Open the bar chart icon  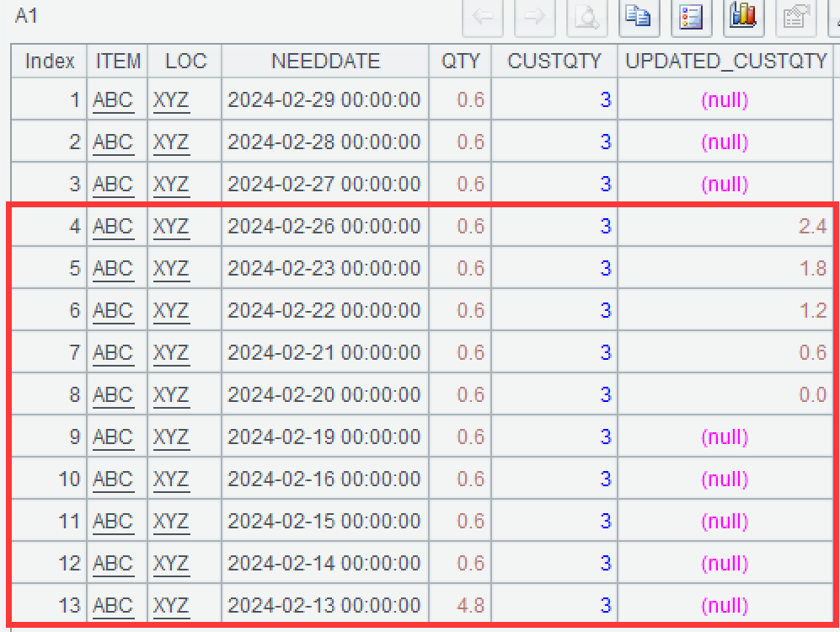tap(743, 18)
